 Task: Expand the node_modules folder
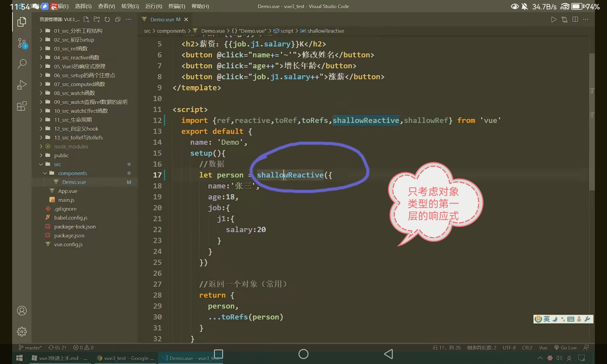(71, 147)
